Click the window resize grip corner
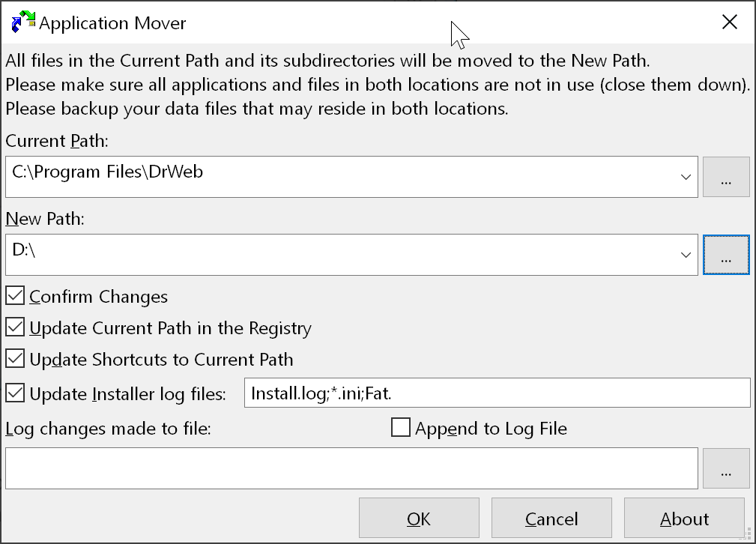Image resolution: width=756 pixels, height=544 pixels. pos(749,534)
